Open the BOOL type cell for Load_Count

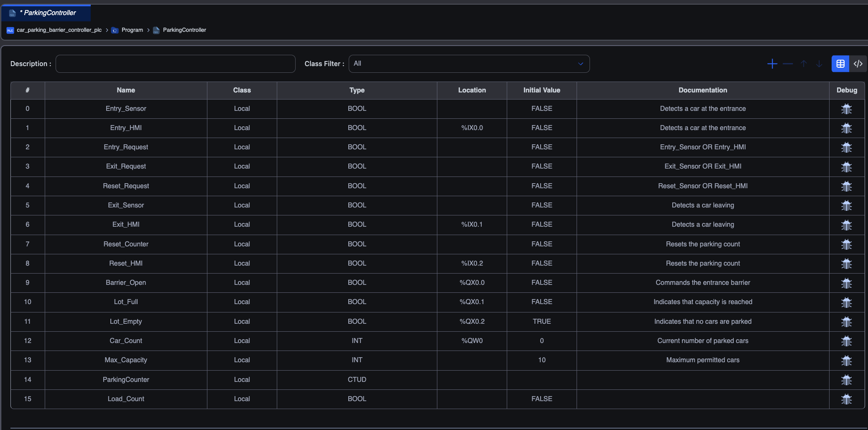pos(357,399)
